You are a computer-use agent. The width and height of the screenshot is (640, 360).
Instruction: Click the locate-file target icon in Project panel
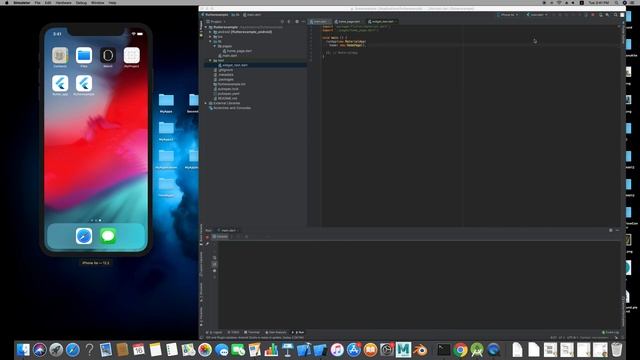[282, 21]
